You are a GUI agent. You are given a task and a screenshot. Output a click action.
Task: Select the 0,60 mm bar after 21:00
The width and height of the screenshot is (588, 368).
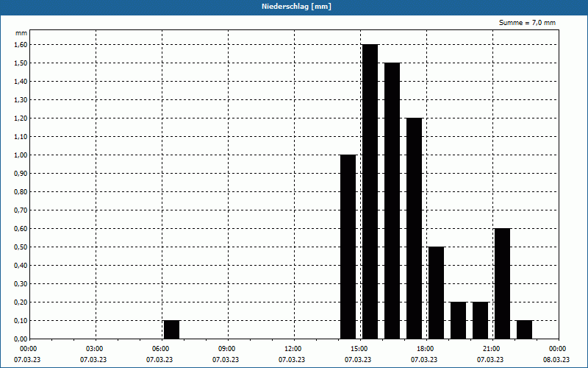click(x=503, y=283)
